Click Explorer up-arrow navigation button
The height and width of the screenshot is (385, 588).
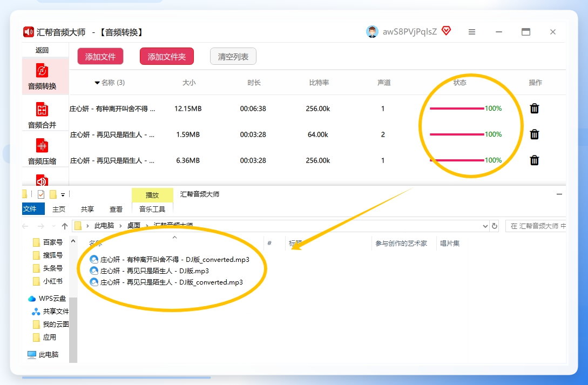tap(64, 226)
